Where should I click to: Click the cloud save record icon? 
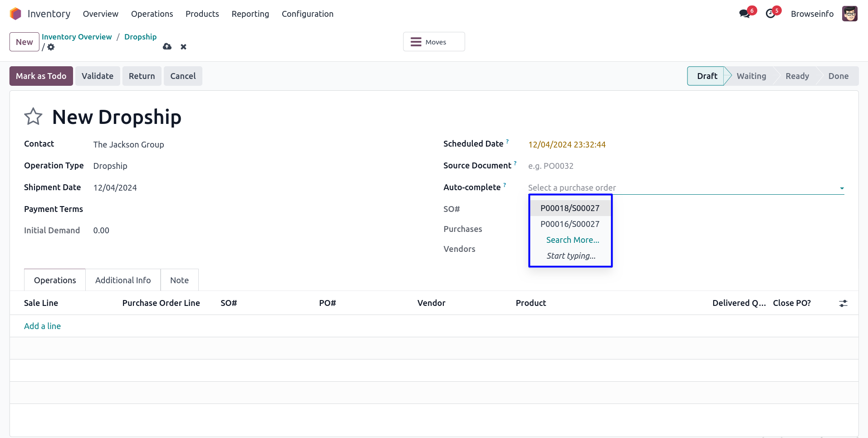(x=167, y=47)
